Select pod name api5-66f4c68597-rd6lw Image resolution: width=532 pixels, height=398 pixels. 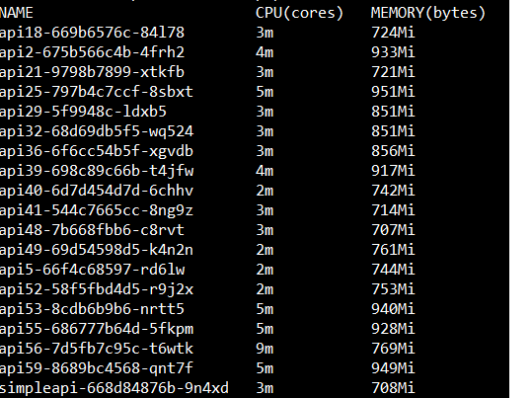[x=92, y=270]
